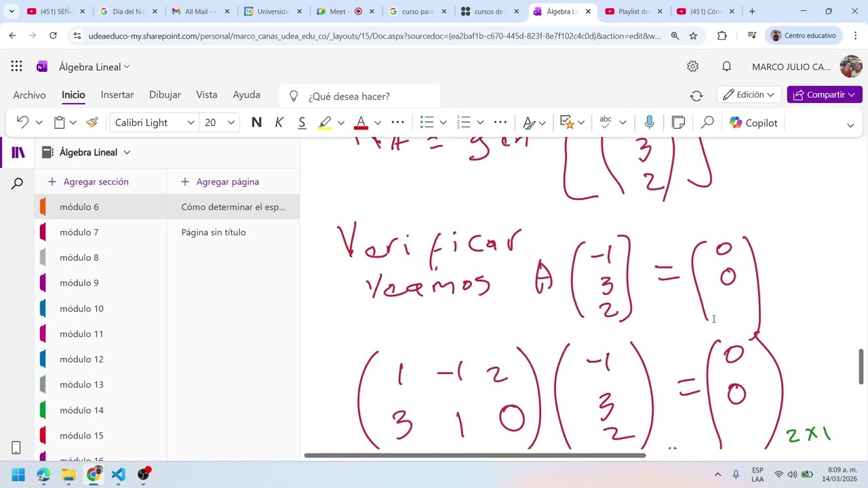Image resolution: width=868 pixels, height=488 pixels.
Task: Open Visual Studio Code from taskbar
Action: [x=118, y=474]
